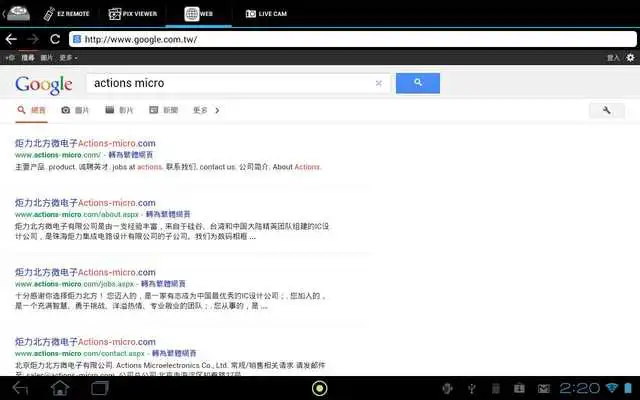This screenshot has height=400, width=640.
Task: Click the sign-in link in Google bar
Action: pyautogui.click(x=613, y=58)
